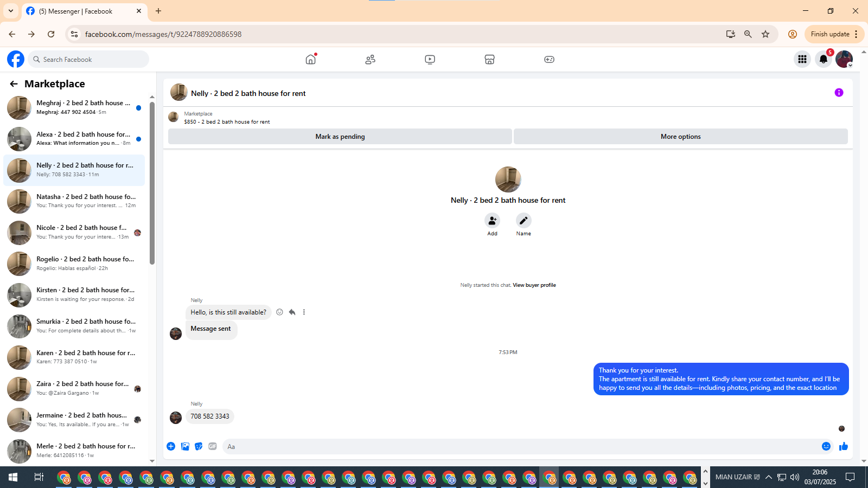
Task: Open the Windows Start menu
Action: coord(13,477)
